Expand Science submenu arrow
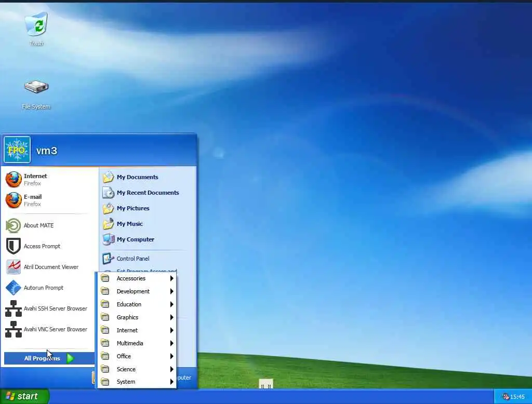This screenshot has height=404, width=532. pos(171,369)
